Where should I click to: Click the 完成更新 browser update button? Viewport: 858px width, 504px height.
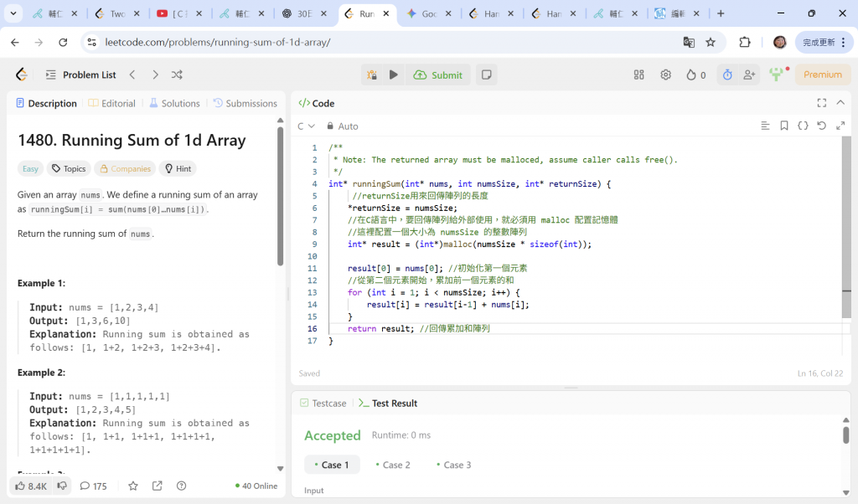pyautogui.click(x=824, y=42)
